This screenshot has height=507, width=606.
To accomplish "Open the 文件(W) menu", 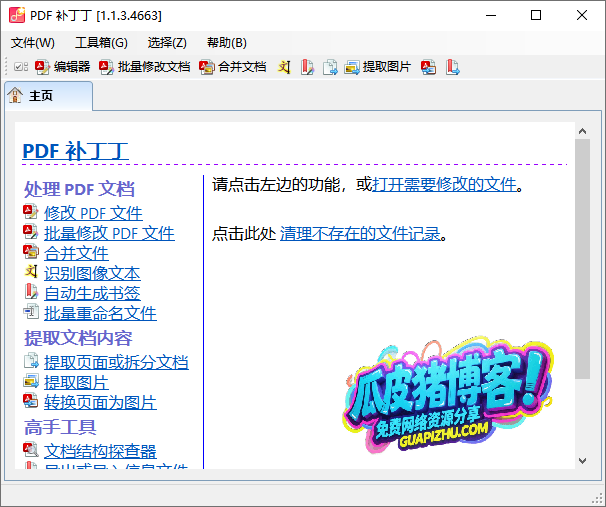I will coord(32,43).
